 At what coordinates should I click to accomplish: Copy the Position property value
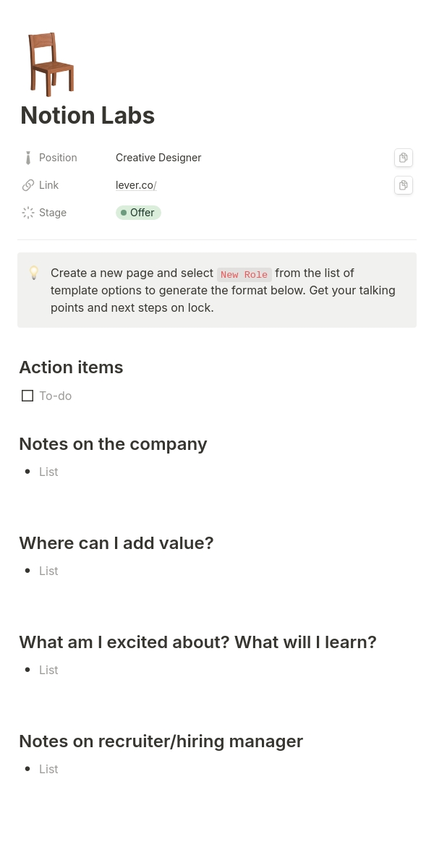404,158
